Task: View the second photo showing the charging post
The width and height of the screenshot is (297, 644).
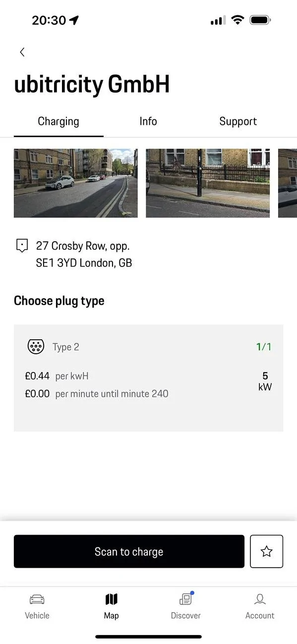Action: [207, 183]
